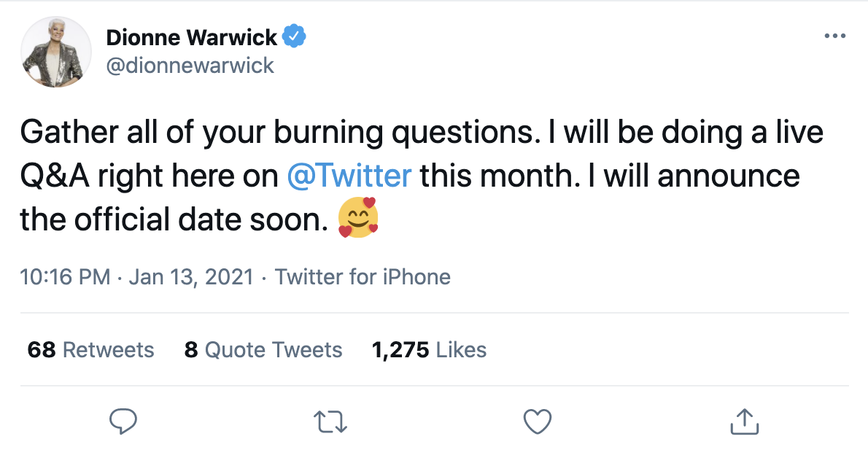View the 8 Quote Tweets list
868x455 pixels.
(263, 350)
